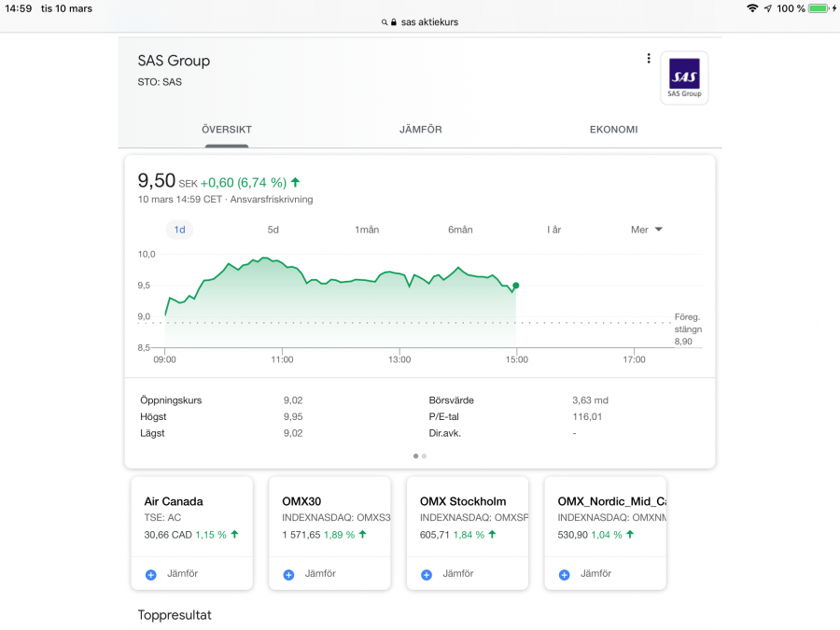Switch to the EKONOMI tab

click(613, 130)
